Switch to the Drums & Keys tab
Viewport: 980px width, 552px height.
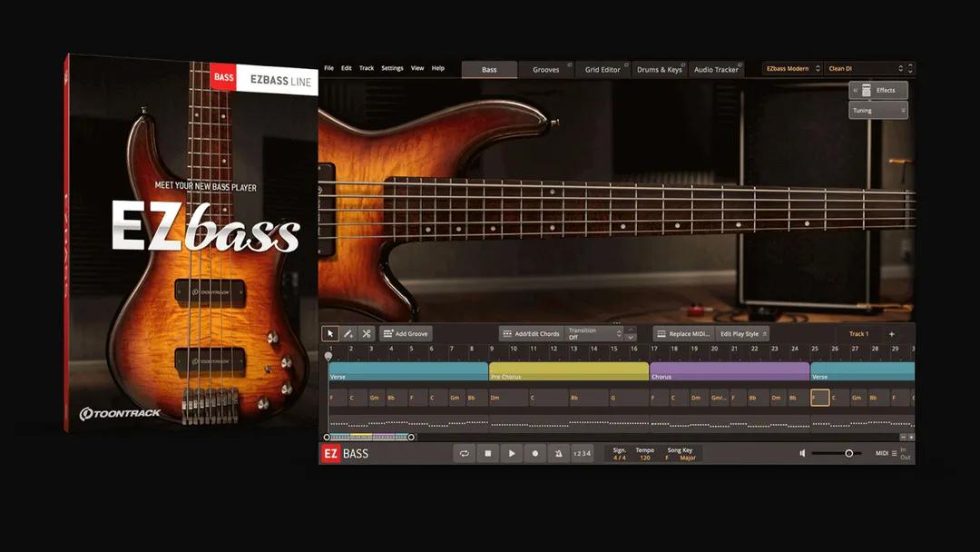[x=660, y=69]
